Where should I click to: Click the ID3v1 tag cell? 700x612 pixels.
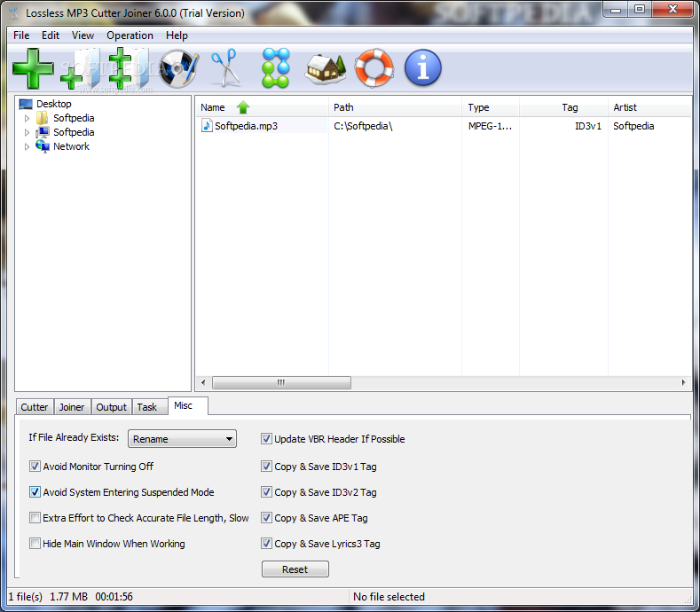588,126
